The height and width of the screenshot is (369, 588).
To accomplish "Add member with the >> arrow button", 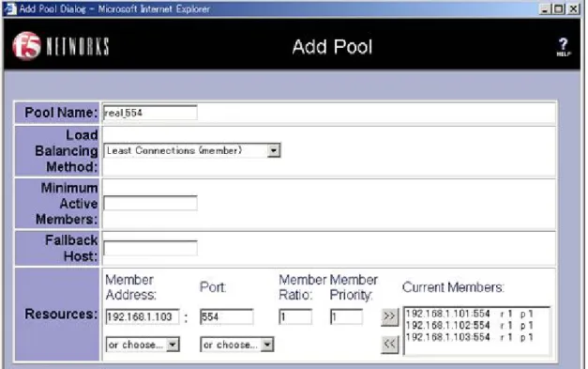I will click(389, 316).
